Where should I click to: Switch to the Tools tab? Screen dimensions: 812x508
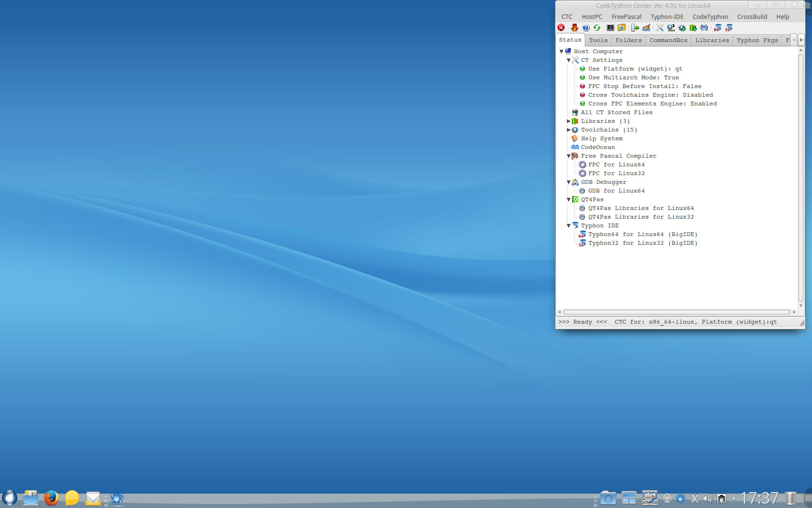click(x=598, y=40)
